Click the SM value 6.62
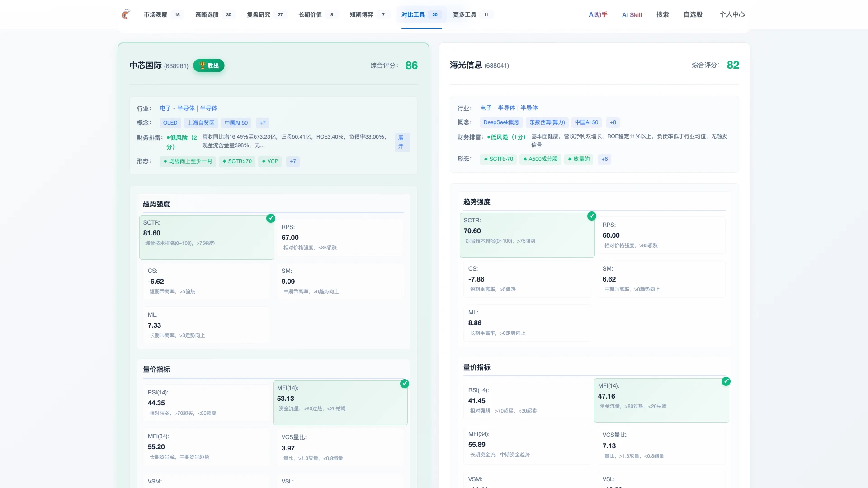Viewport: 868px width, 488px height. tap(609, 279)
